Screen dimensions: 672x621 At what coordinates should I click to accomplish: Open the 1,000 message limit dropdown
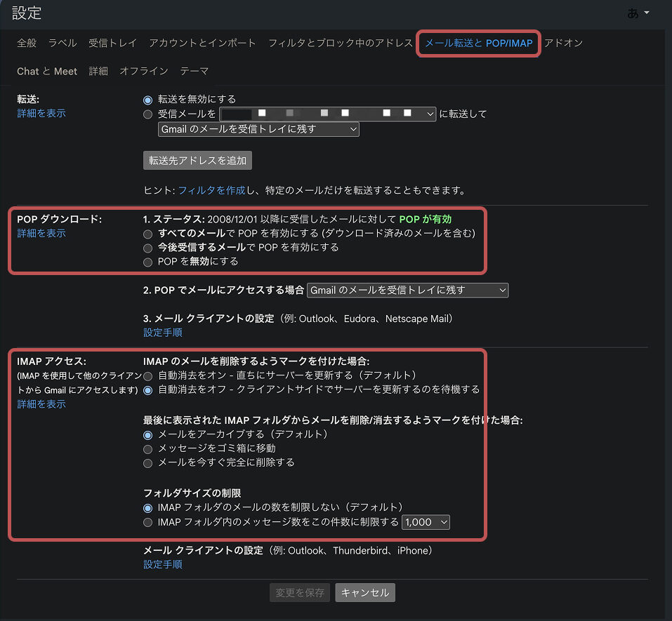pos(425,521)
